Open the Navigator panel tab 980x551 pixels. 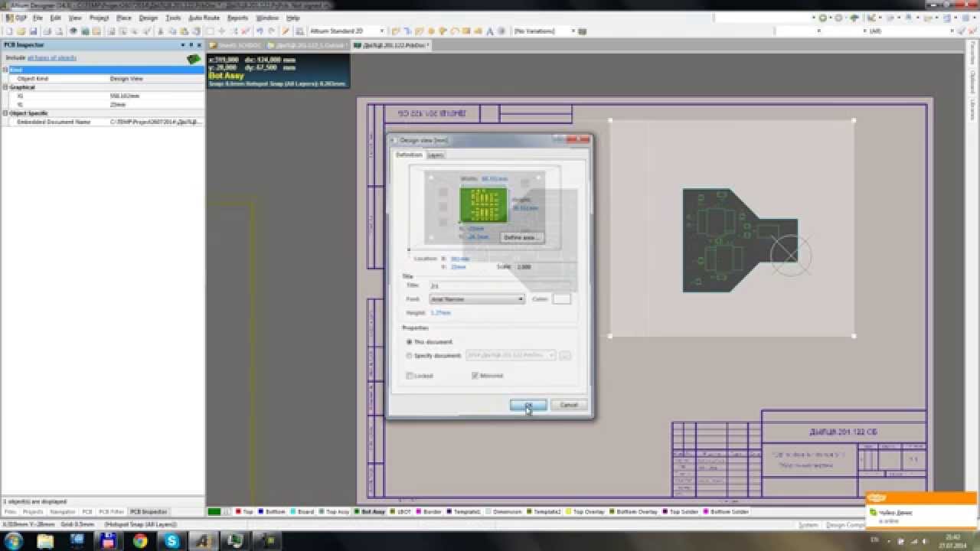[62, 511]
